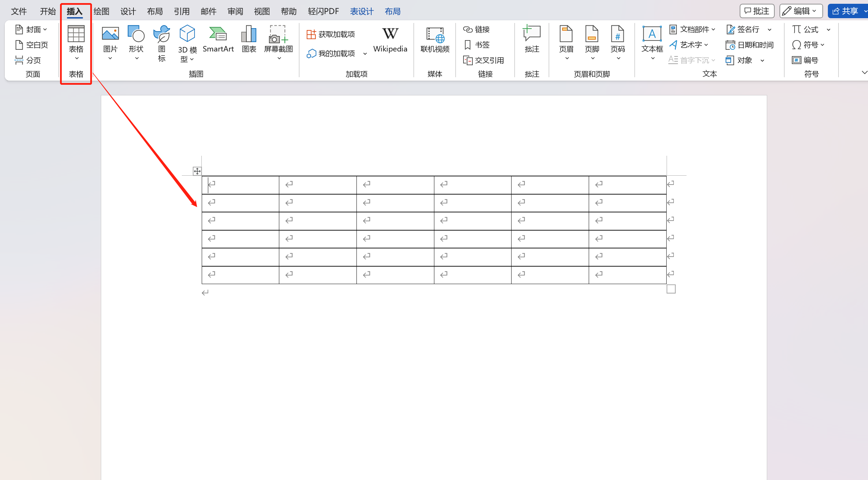Open the 表格 insert table button
The image size is (868, 480).
[76, 43]
